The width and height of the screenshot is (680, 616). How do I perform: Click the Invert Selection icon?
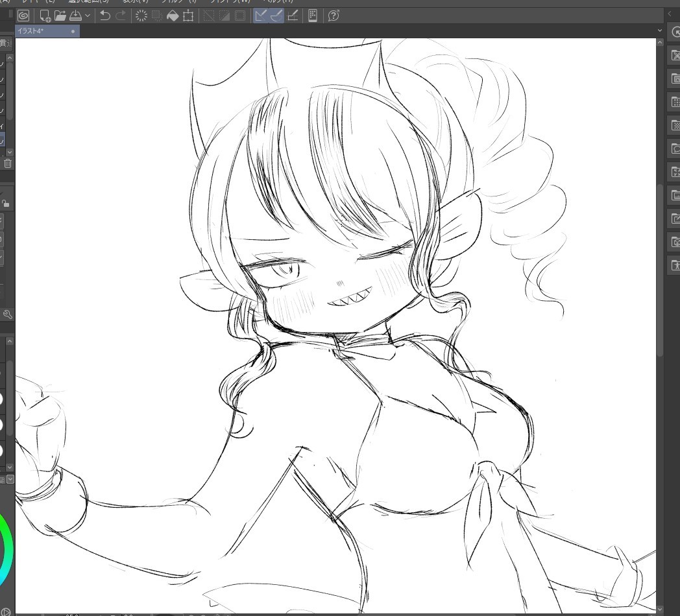[x=225, y=16]
